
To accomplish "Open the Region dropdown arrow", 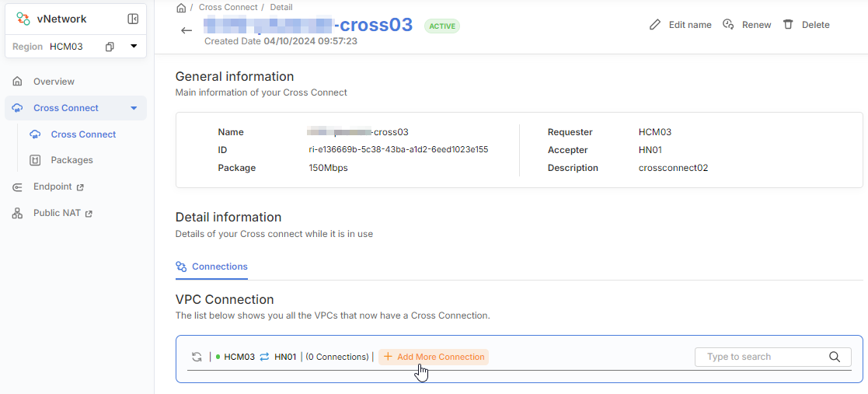I will point(134,47).
